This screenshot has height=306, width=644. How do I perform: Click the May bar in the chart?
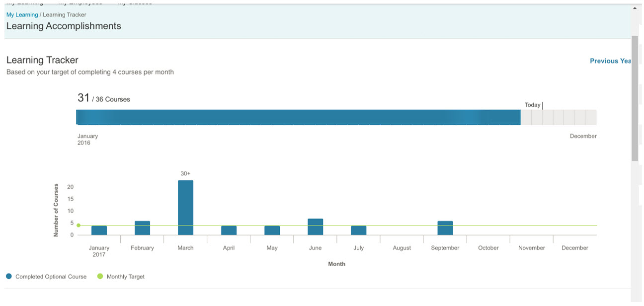272,230
